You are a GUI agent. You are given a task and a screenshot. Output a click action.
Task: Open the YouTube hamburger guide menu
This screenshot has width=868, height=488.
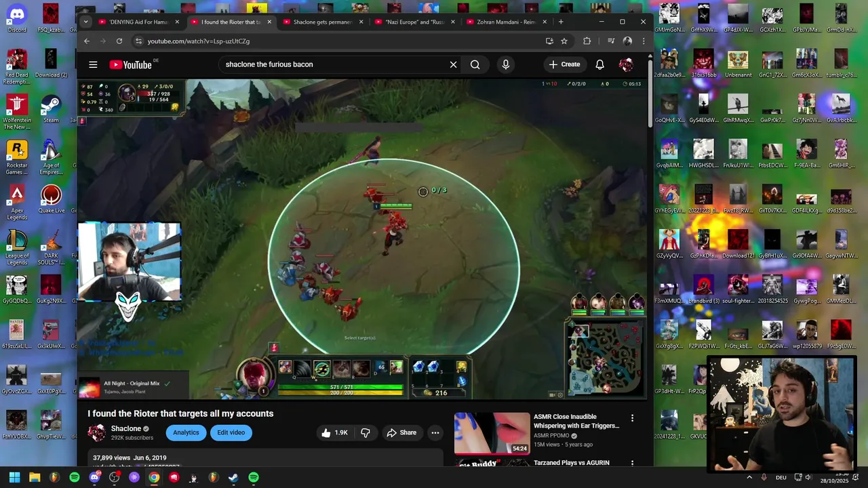[93, 64]
